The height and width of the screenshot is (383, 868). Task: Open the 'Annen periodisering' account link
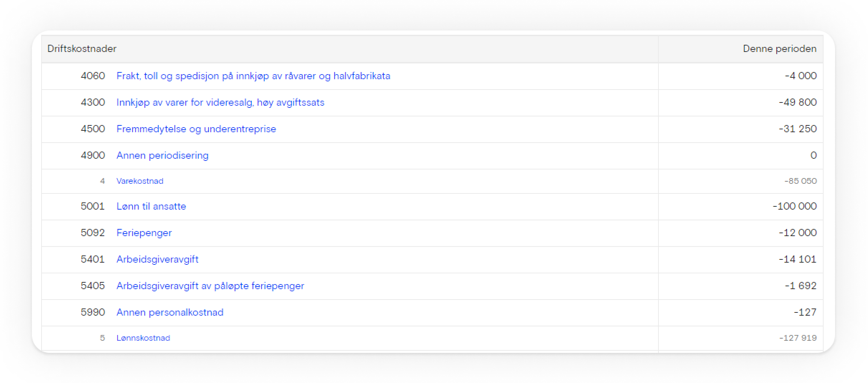(x=162, y=155)
